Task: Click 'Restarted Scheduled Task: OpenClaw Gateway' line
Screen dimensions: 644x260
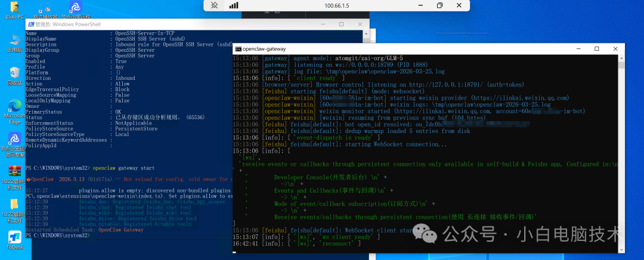Action: click(84, 230)
